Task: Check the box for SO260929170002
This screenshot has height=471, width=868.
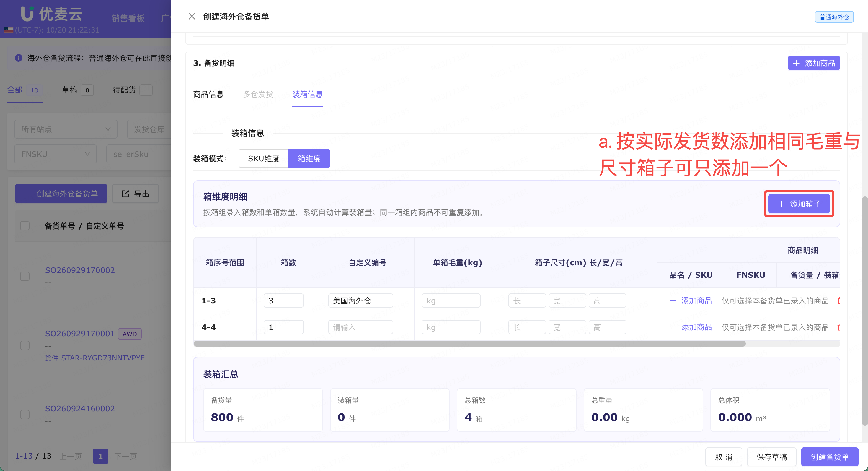Action: tap(25, 276)
